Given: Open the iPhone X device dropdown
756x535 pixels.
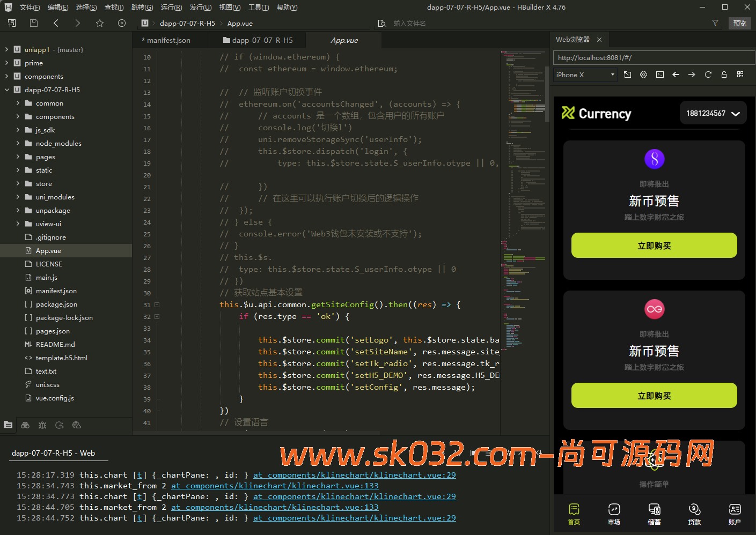Looking at the screenshot, I should [585, 75].
